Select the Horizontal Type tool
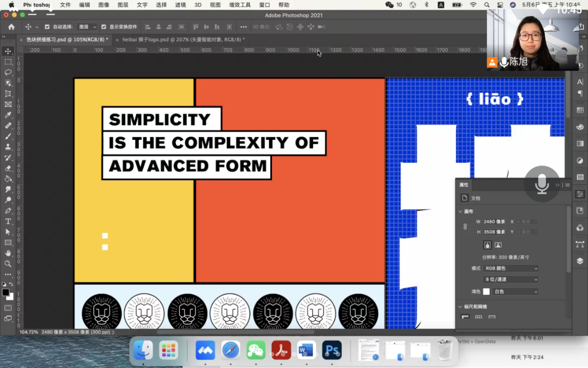 [x=8, y=221]
